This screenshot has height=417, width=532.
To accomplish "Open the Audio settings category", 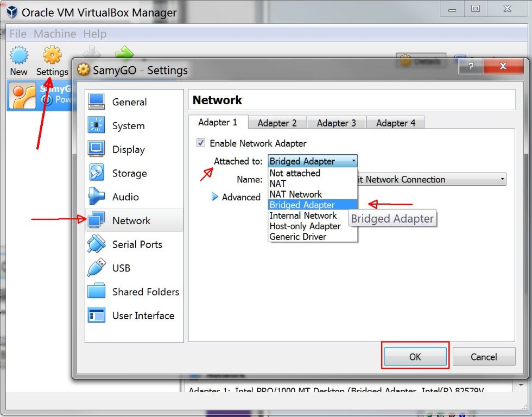I will tap(134, 197).
